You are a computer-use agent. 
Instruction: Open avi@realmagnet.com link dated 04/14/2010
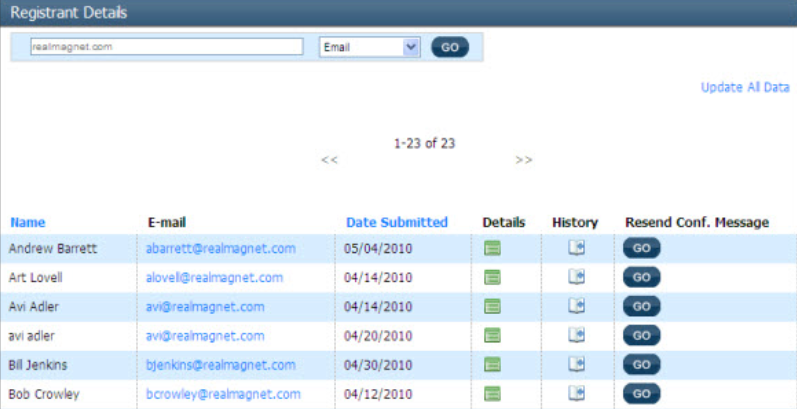coord(205,307)
